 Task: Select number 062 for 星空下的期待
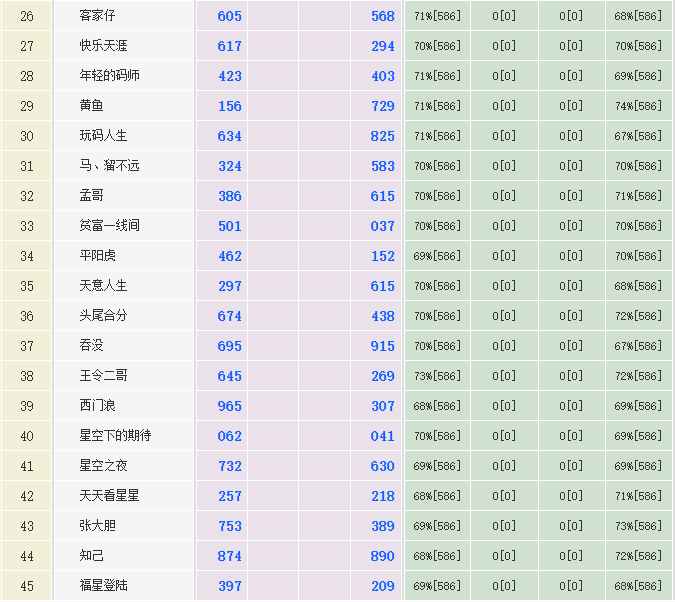click(x=229, y=436)
